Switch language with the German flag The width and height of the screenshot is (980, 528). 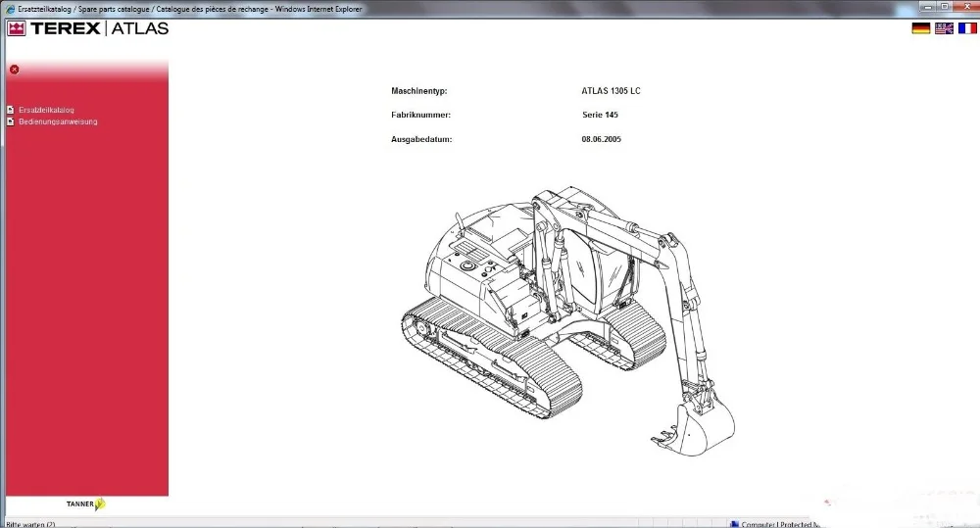point(920,28)
